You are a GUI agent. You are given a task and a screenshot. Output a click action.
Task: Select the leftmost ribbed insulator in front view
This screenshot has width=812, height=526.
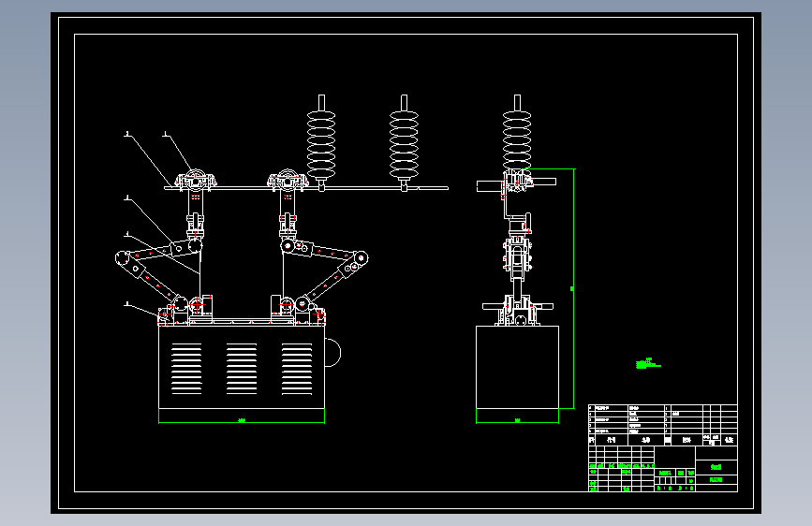pyautogui.click(x=321, y=142)
